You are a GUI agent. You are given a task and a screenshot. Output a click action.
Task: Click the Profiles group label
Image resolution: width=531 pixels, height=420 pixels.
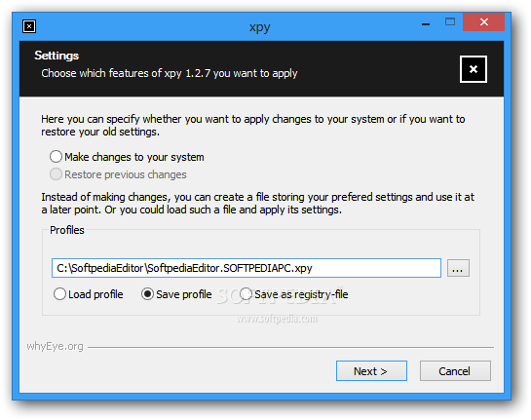click(67, 230)
